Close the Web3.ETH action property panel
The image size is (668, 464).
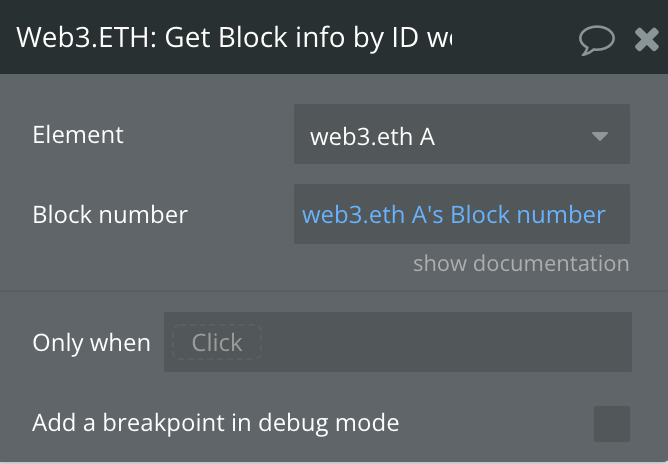click(646, 40)
